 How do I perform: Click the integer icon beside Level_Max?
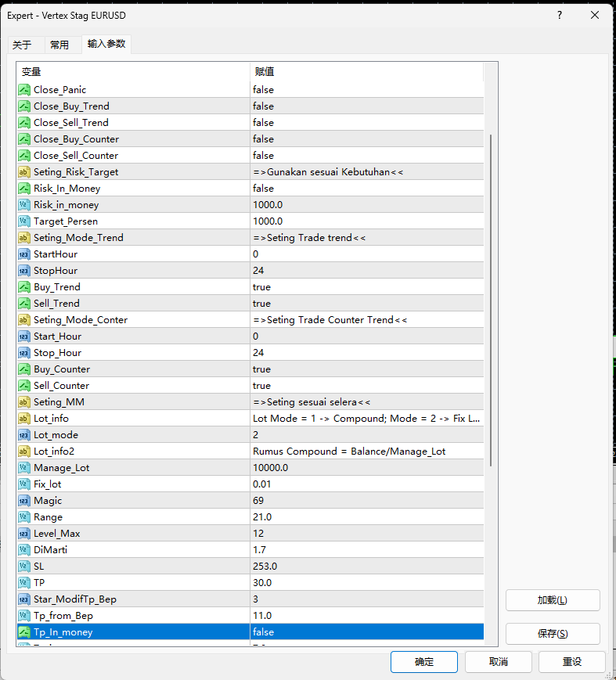(x=24, y=534)
